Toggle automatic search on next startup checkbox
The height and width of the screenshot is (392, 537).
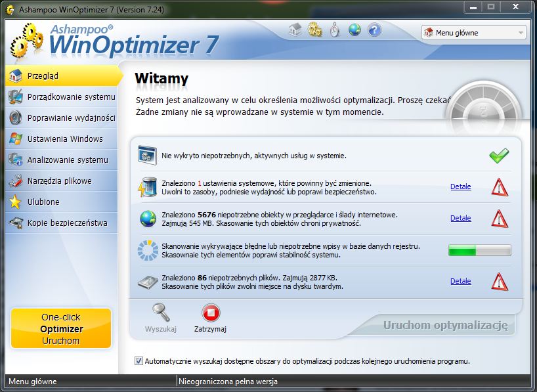point(139,361)
